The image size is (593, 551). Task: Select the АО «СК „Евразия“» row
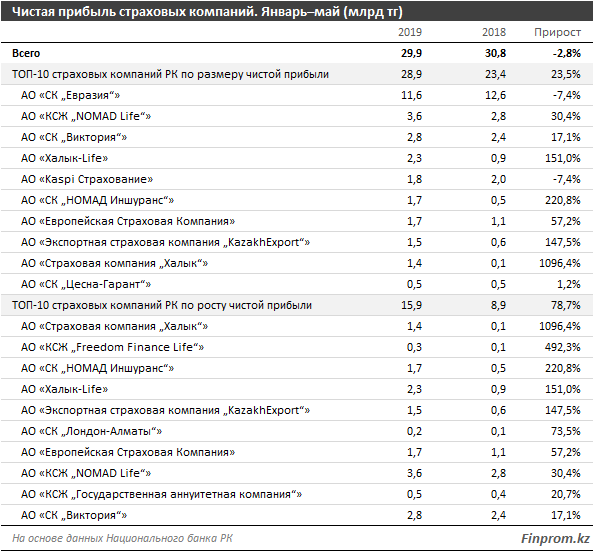tap(296, 95)
